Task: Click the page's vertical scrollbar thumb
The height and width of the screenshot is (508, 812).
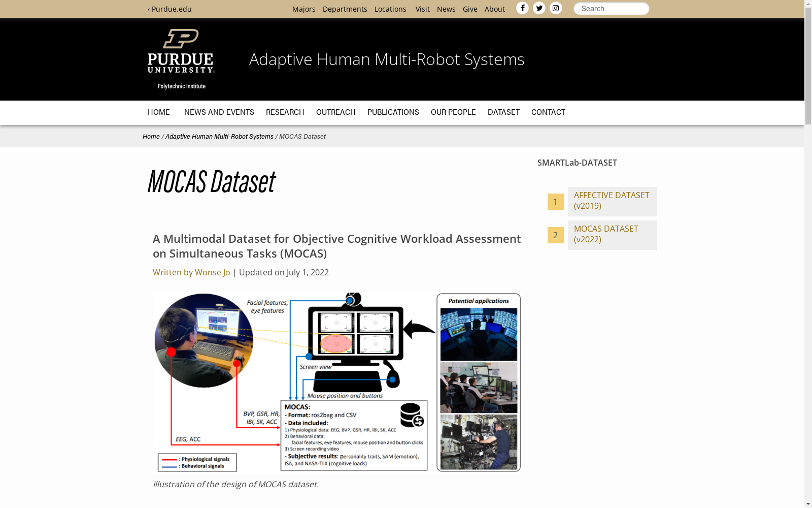Action: click(x=808, y=66)
